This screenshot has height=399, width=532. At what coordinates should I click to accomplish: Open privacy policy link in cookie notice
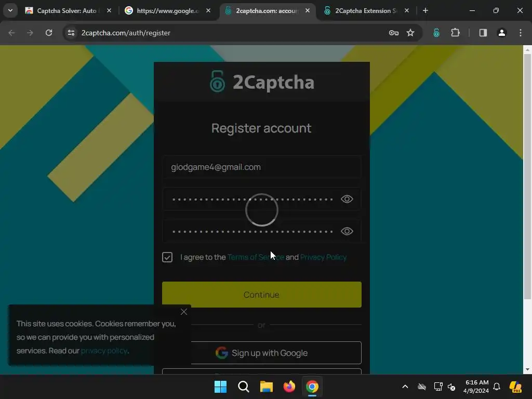point(104,351)
